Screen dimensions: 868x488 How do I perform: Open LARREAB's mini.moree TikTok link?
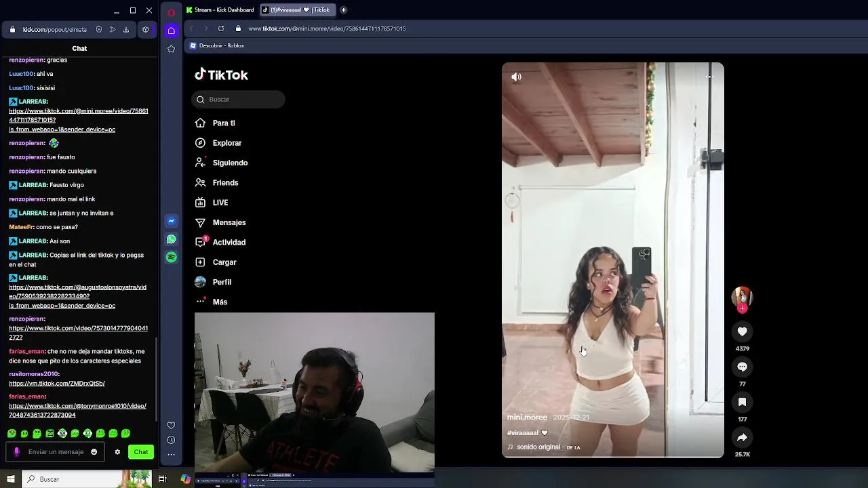tap(78, 120)
